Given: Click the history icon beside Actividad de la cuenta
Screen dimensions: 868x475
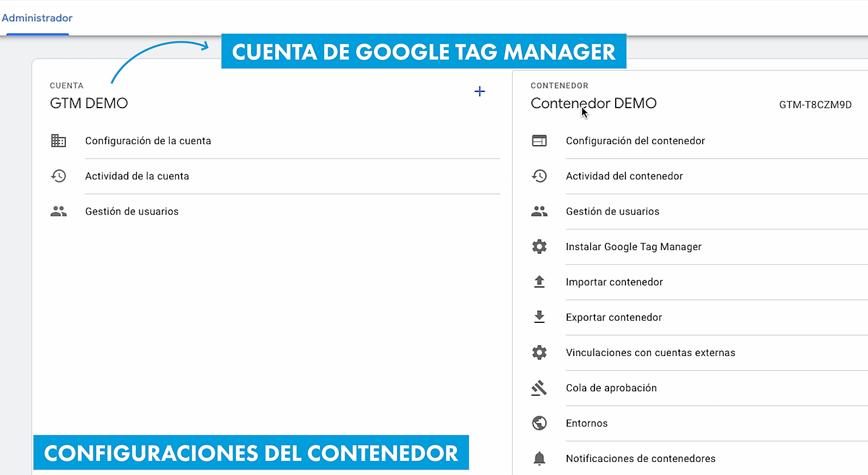Looking at the screenshot, I should click(x=58, y=176).
